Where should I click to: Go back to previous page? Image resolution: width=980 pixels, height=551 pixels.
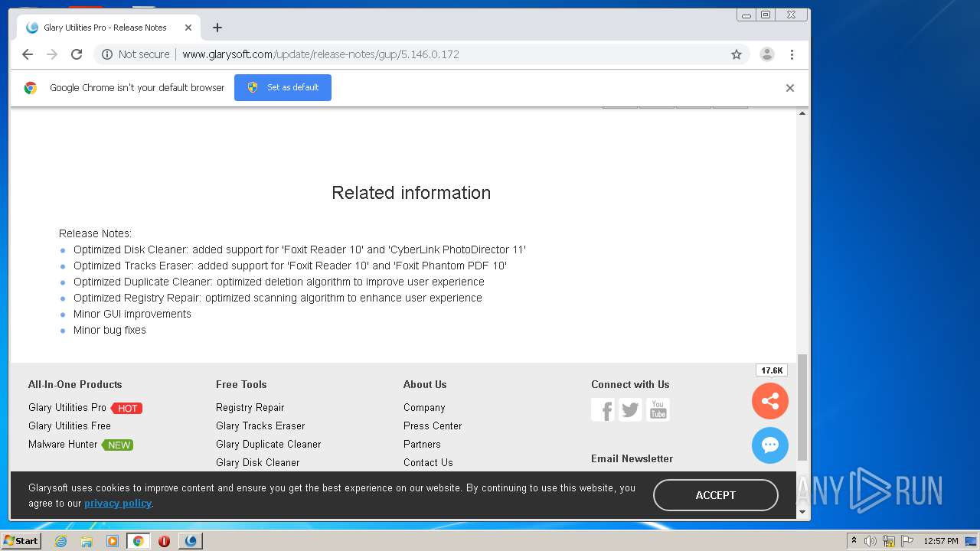click(28, 54)
